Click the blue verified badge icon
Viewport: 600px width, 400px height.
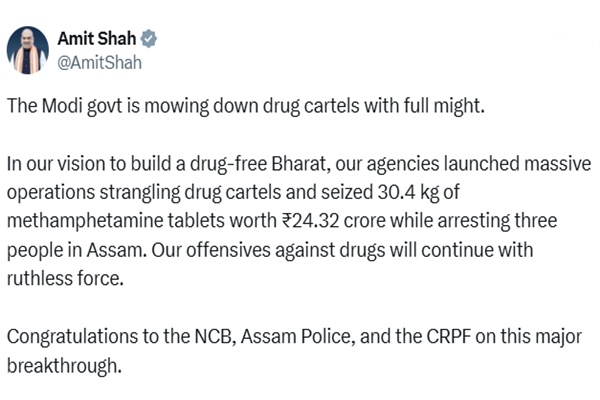coord(148,39)
